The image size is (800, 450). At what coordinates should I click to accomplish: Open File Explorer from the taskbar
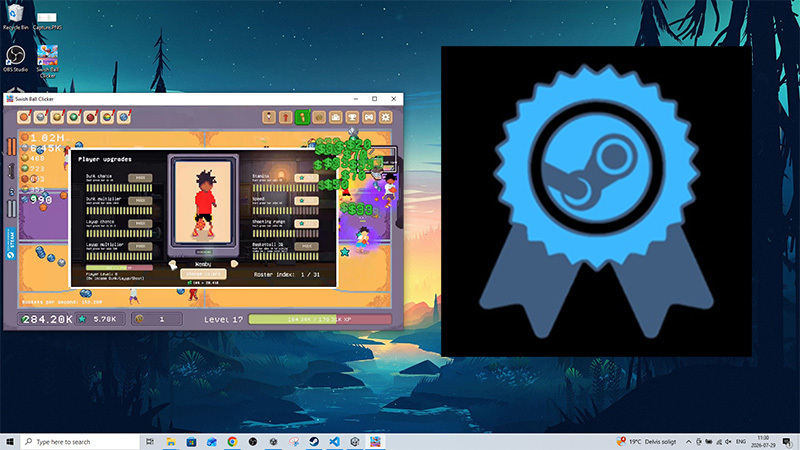pyautogui.click(x=170, y=442)
